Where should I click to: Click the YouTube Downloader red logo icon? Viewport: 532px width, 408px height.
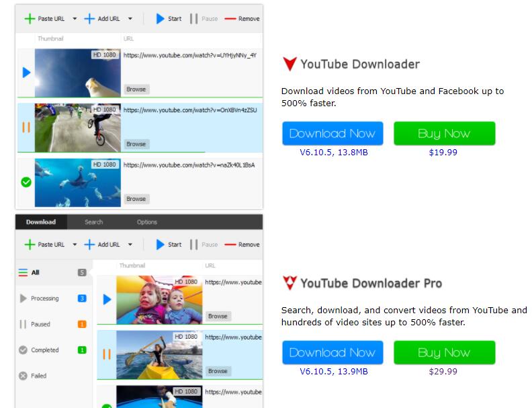click(290, 64)
